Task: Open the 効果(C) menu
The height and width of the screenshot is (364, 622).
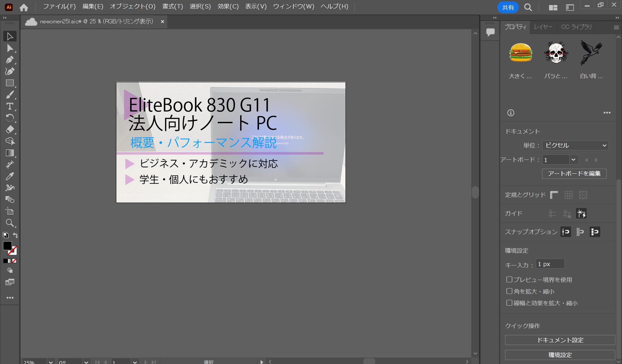Action: pyautogui.click(x=228, y=6)
